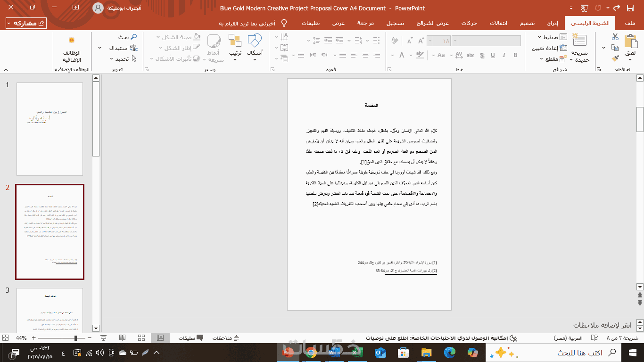
Task: Toggle center text alignment
Action: (x=365, y=55)
